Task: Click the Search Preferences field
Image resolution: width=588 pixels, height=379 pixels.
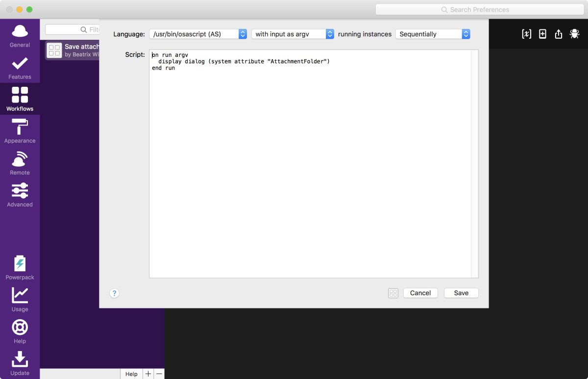Action: click(x=479, y=10)
